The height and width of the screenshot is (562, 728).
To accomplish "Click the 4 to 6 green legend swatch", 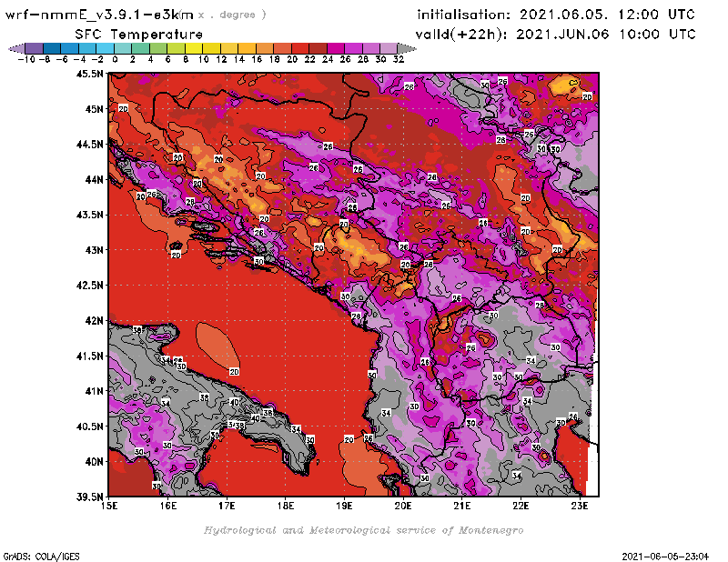I will pyautogui.click(x=157, y=48).
